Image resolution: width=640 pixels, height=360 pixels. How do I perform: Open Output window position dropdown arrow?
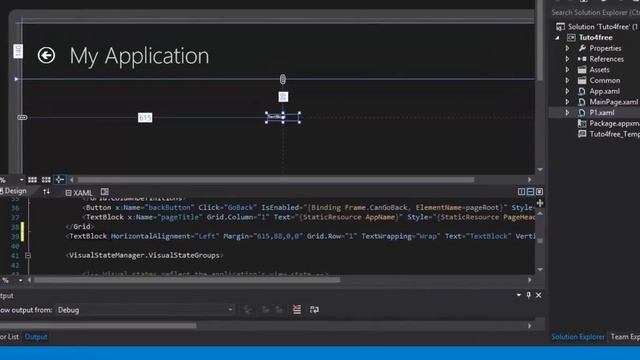519,295
